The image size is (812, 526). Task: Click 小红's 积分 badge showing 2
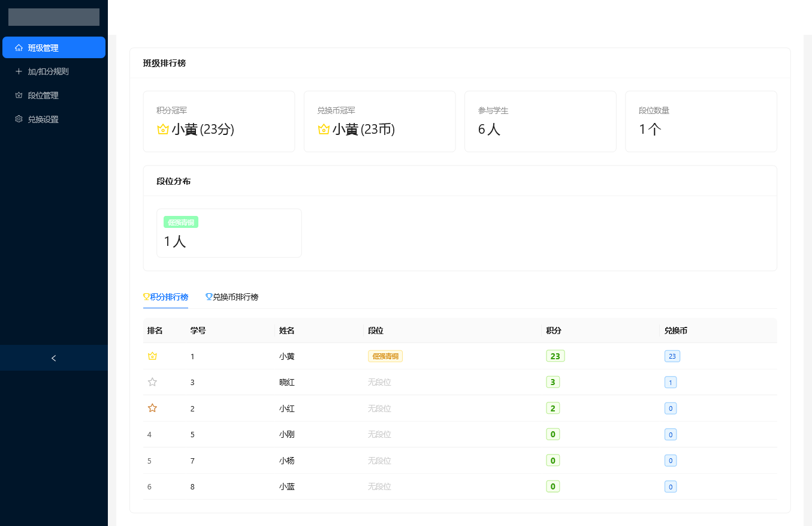[x=553, y=408]
